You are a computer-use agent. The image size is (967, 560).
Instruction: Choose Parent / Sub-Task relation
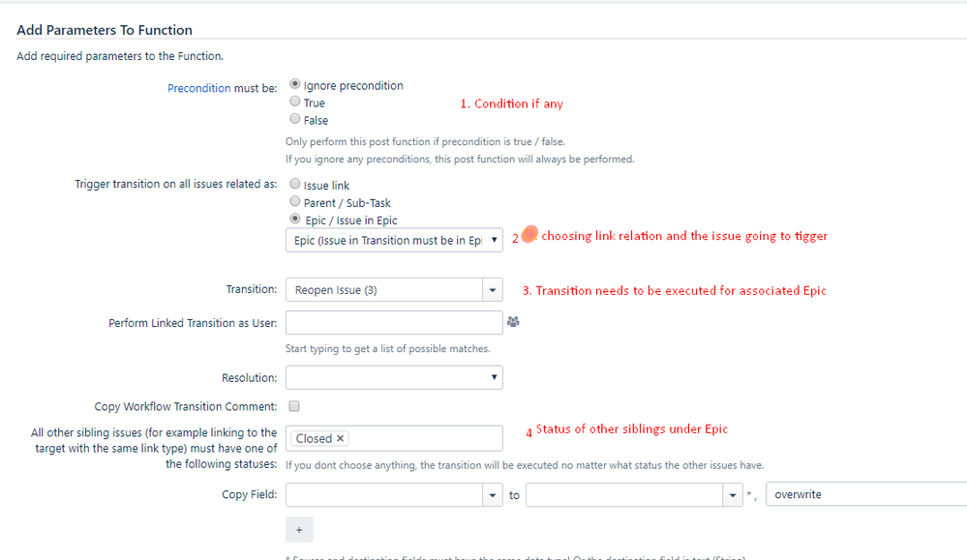[295, 201]
